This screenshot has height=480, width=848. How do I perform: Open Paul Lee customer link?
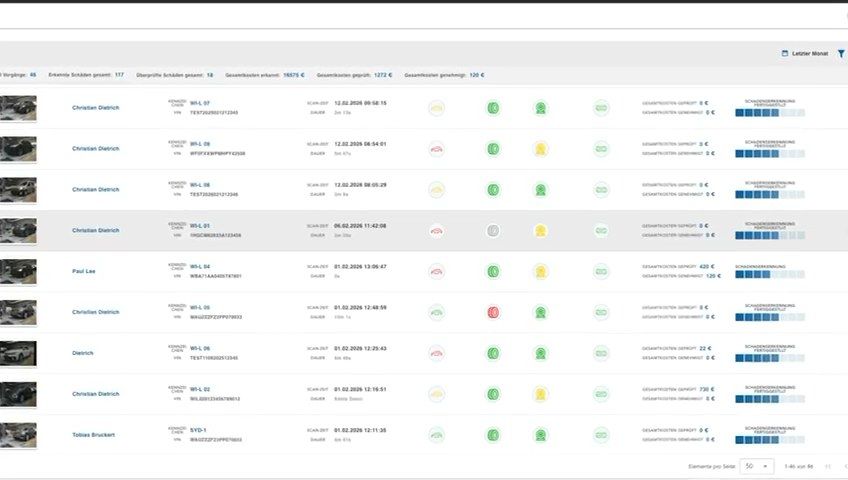[84, 271]
